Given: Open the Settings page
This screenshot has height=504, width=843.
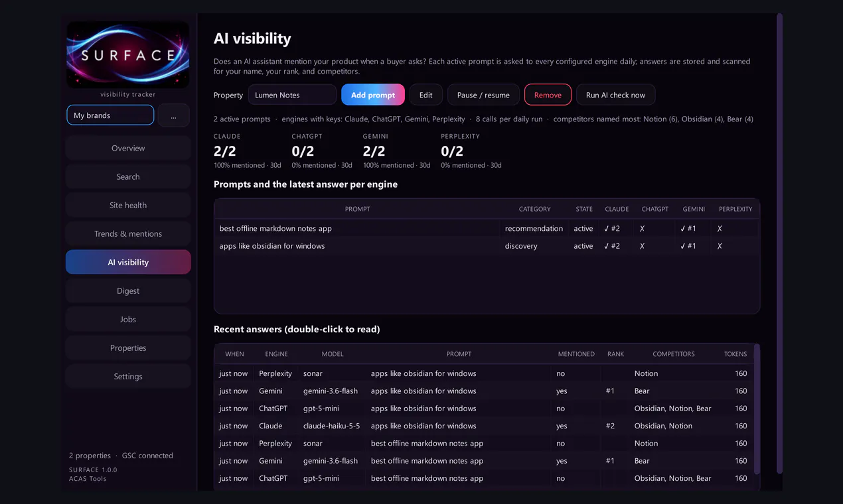Looking at the screenshot, I should (x=128, y=376).
